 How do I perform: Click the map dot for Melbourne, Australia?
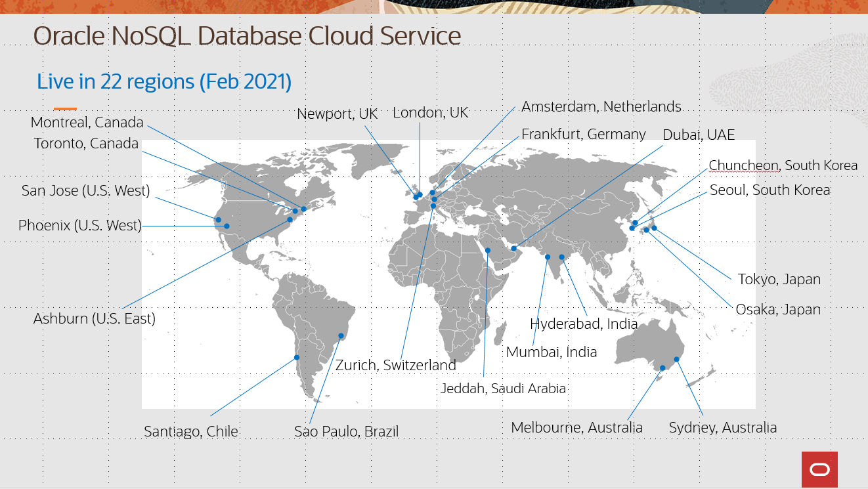click(x=662, y=368)
